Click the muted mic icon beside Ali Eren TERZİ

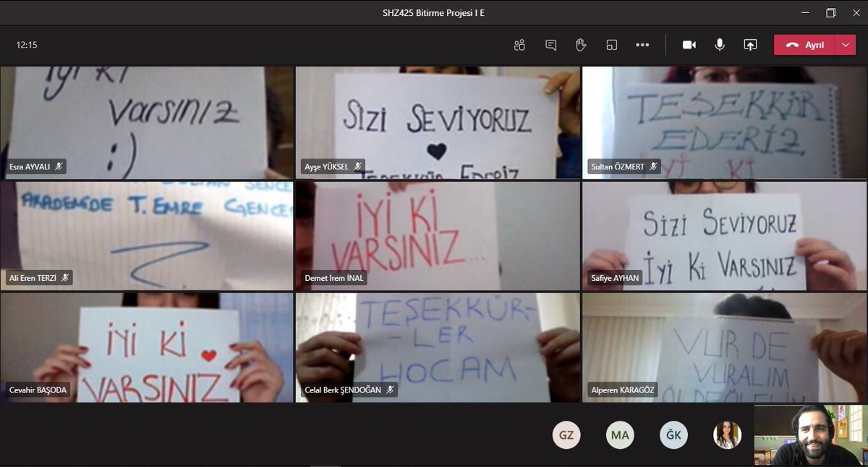[x=64, y=277]
